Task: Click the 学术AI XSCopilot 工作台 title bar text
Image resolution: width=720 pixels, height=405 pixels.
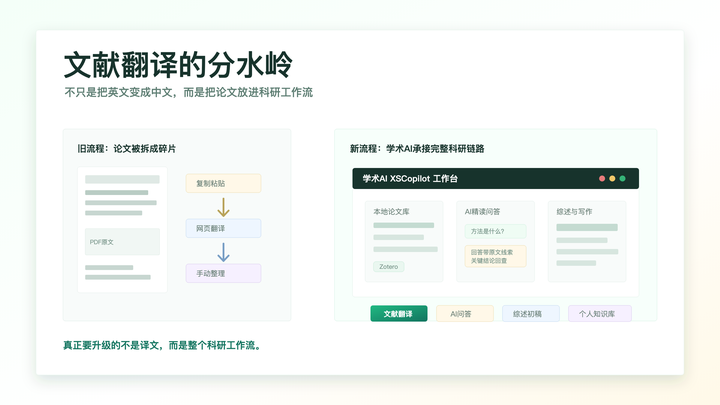Action: point(410,179)
